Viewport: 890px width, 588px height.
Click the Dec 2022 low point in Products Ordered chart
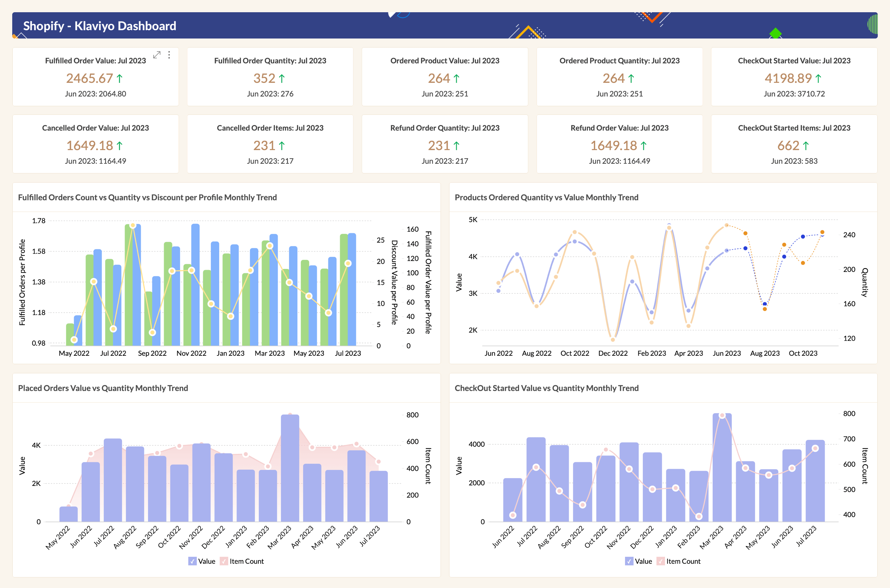(613, 340)
